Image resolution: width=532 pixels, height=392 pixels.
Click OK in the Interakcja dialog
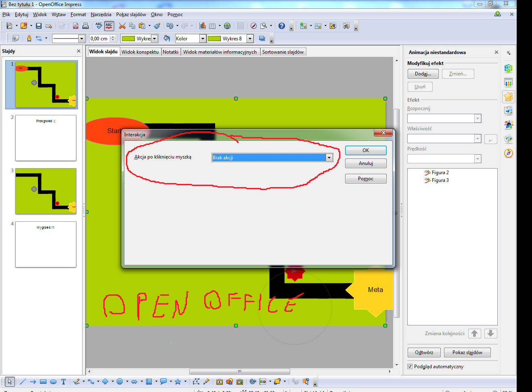[366, 150]
